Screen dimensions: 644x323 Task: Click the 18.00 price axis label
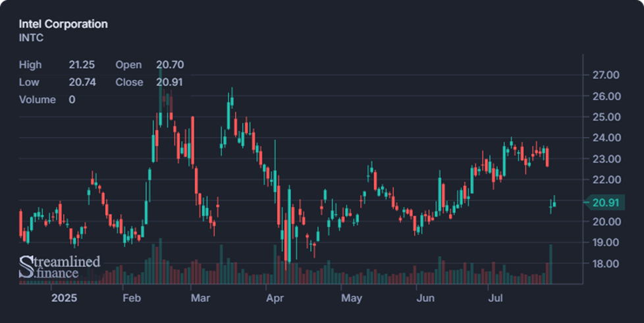[x=606, y=264]
